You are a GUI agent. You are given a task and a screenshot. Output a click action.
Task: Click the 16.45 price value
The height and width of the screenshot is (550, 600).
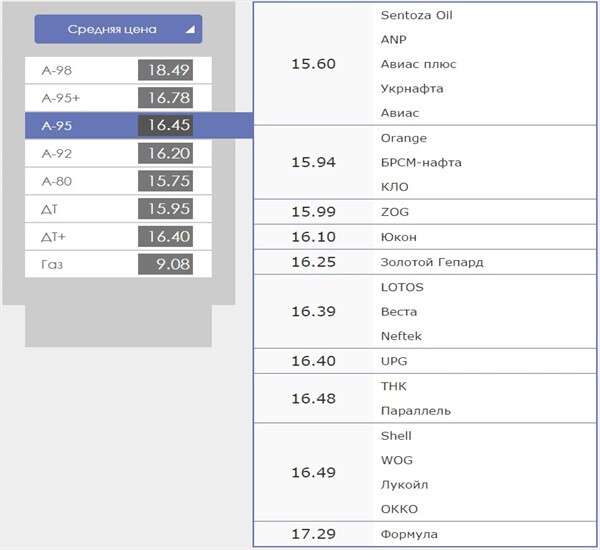(x=165, y=125)
